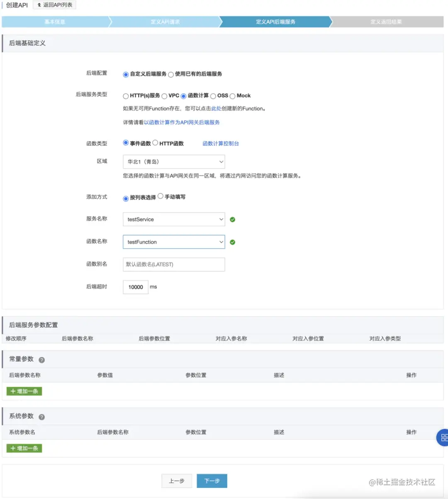This screenshot has height=499, width=448.
Task: Click 上一步 button
Action: pos(177,481)
